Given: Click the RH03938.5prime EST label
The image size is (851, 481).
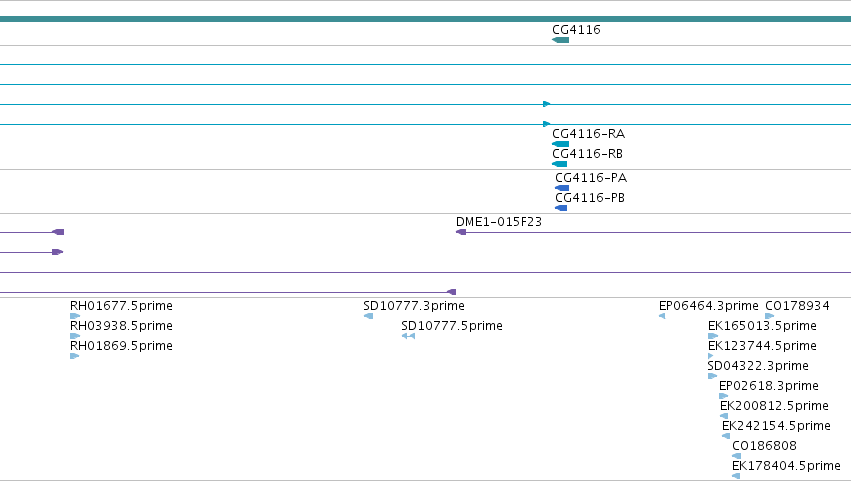Looking at the screenshot, I should point(122,326).
